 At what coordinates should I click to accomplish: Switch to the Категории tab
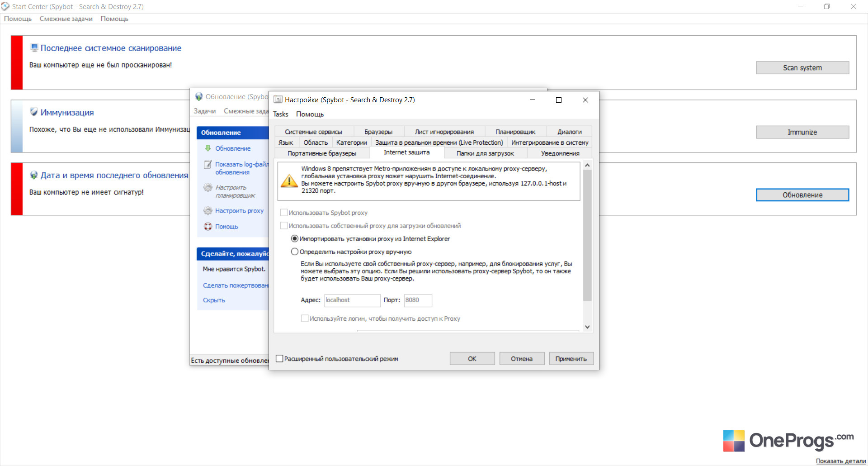(x=352, y=143)
